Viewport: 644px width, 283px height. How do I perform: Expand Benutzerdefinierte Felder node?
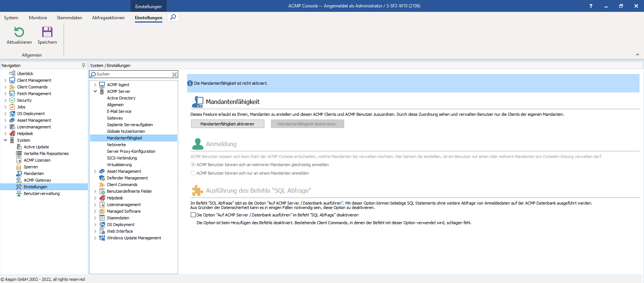(x=95, y=191)
